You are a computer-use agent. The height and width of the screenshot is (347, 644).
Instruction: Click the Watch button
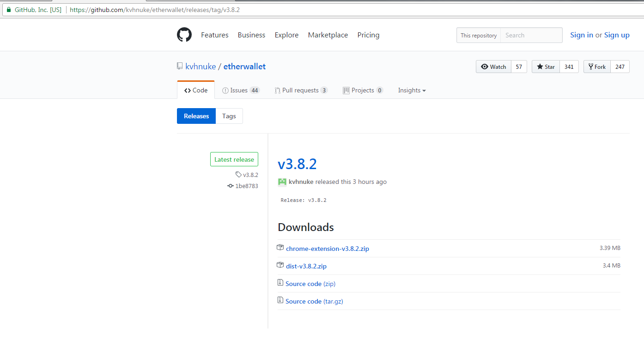[x=494, y=67]
